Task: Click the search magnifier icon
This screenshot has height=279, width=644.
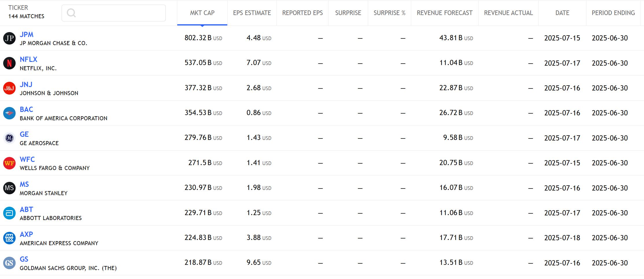Action: coord(71,13)
